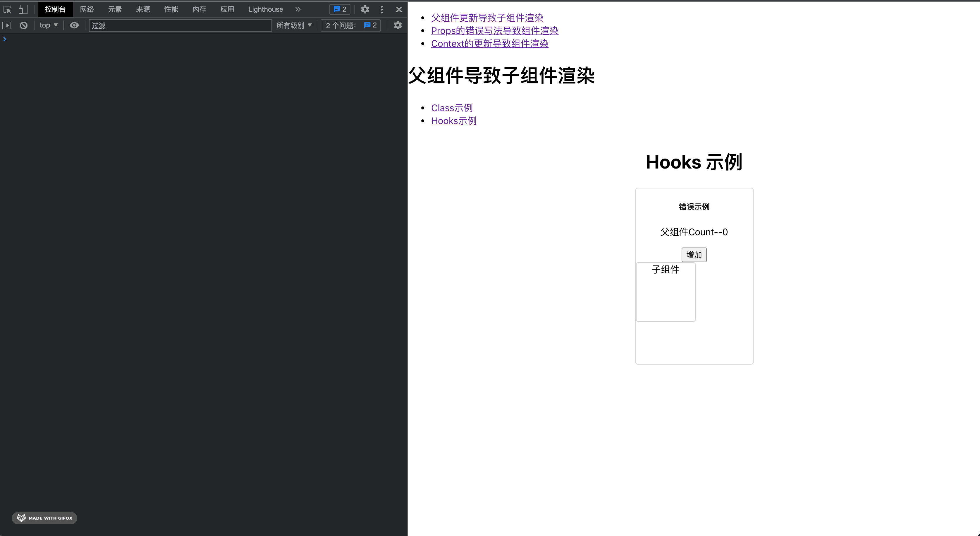The height and width of the screenshot is (536, 980).
Task: Switch to the Lighthouse tab
Action: tap(266, 10)
